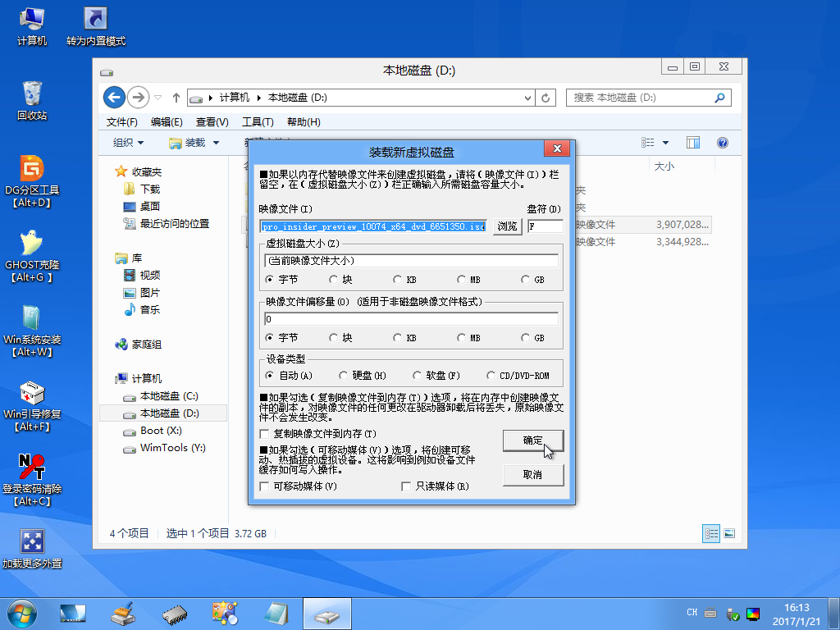
Task: Close the 装载新虚拟磁盘 dialog
Action: [557, 148]
